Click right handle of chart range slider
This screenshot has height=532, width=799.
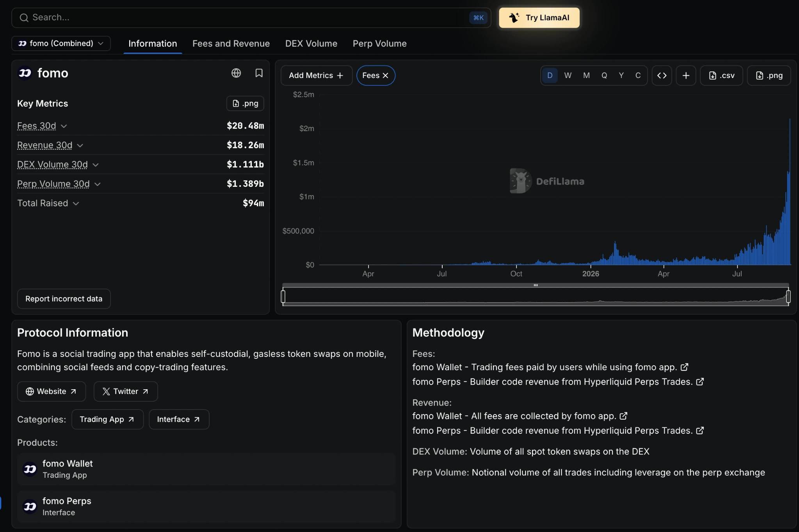(x=788, y=296)
